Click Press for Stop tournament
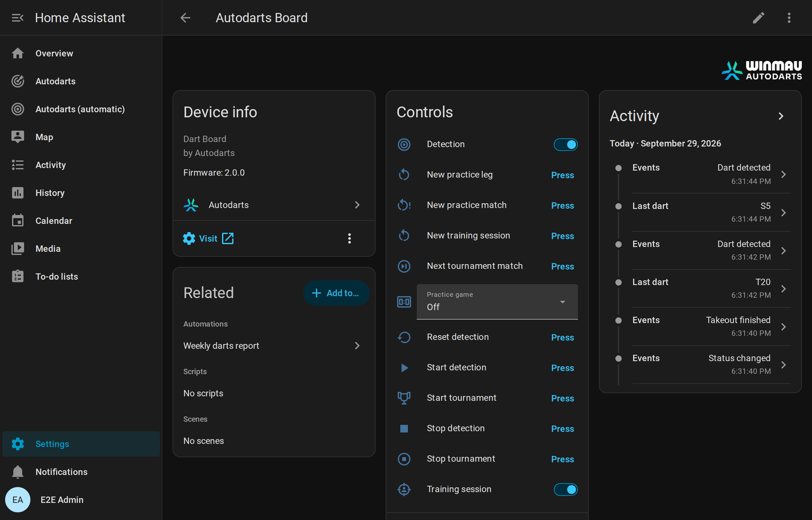 coord(562,459)
